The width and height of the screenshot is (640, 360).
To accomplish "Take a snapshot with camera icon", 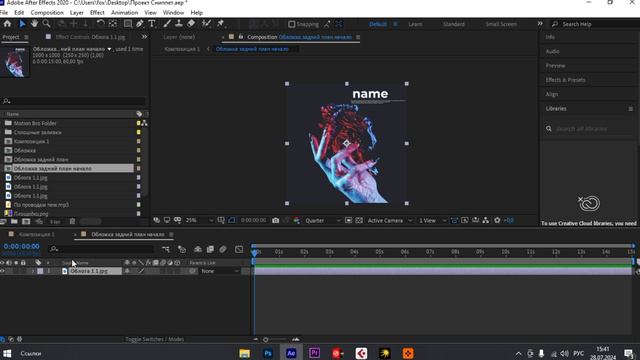I will tap(276, 220).
